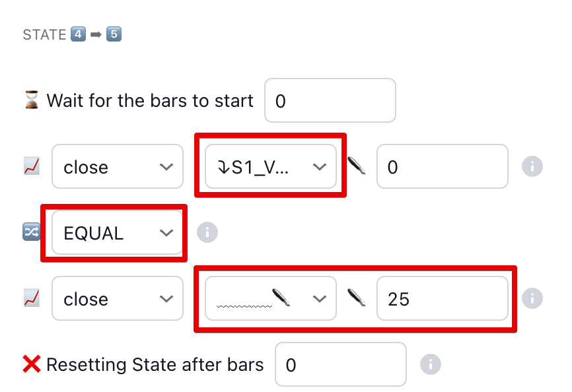
Task: Click the info icon after the S1_V value field
Action: [532, 167]
